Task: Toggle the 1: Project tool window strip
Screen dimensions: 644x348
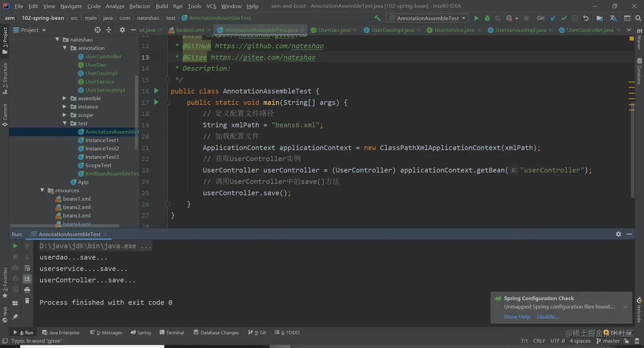Action: (x=5, y=41)
